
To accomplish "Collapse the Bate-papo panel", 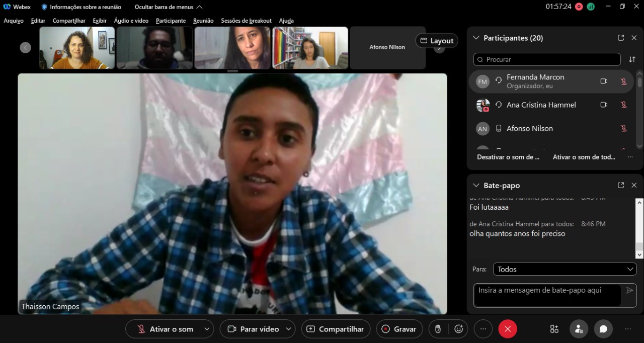I will point(476,185).
